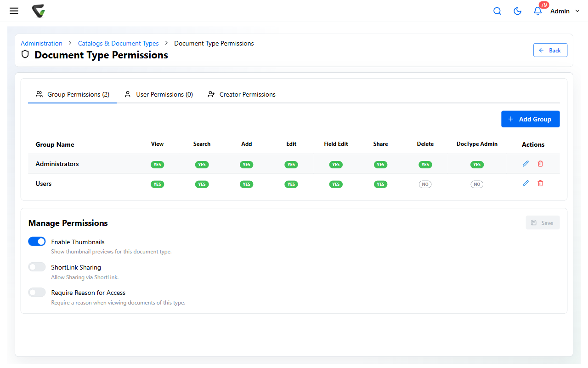This screenshot has width=588, height=368.
Task: Select the Group Permissions (2) tab
Action: [x=73, y=94]
